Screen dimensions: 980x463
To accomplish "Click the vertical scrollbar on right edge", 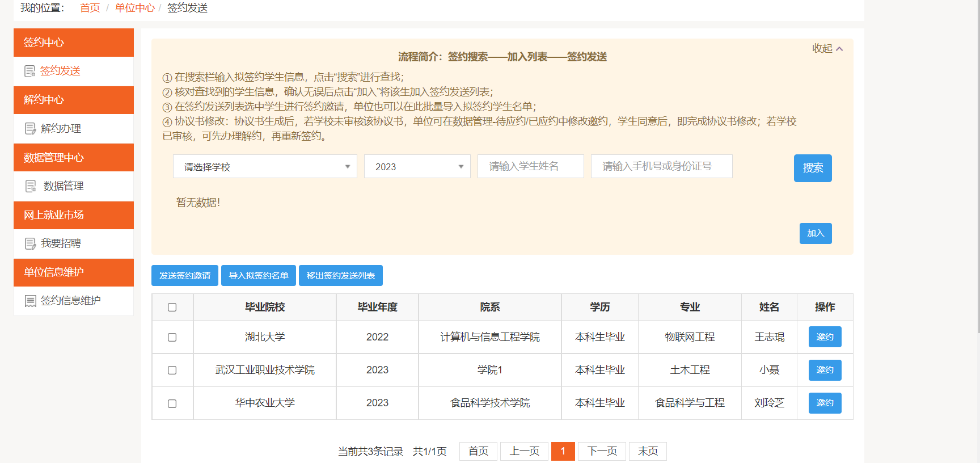I will tap(977, 170).
